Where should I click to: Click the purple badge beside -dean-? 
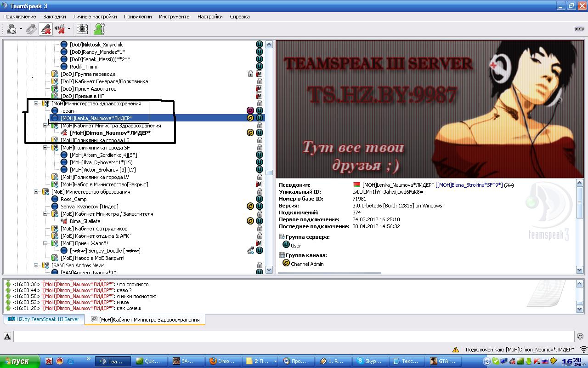(250, 111)
